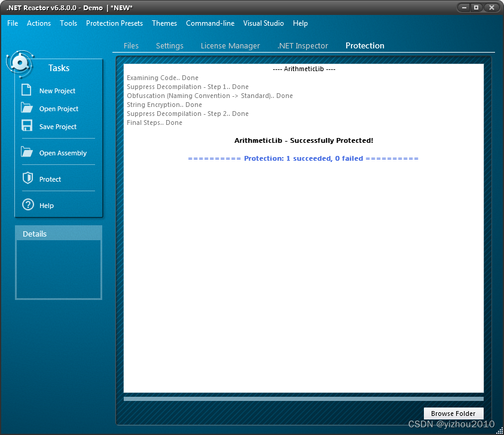Click 'ArithmeticLib - Successfully Protected!' message

coord(304,140)
